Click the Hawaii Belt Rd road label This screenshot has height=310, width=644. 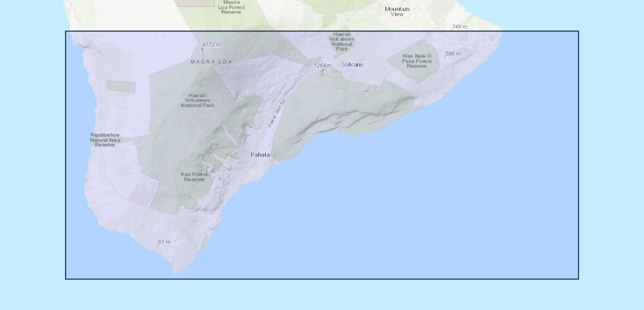(276, 114)
